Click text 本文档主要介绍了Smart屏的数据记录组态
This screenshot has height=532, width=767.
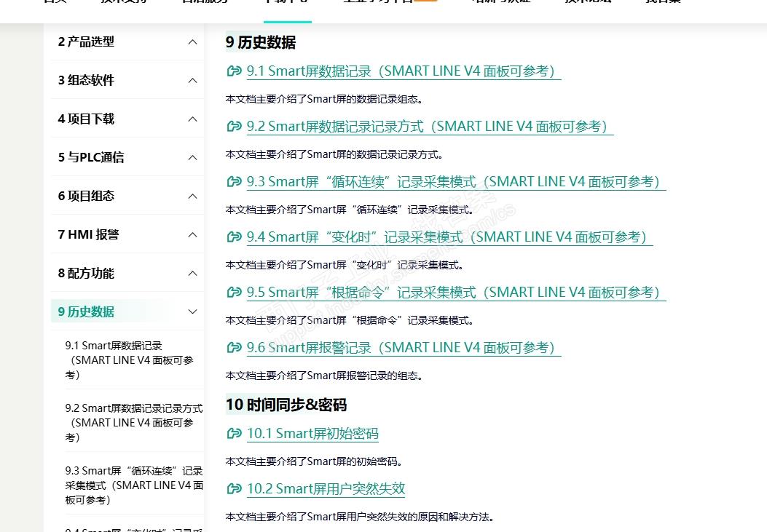[324, 99]
